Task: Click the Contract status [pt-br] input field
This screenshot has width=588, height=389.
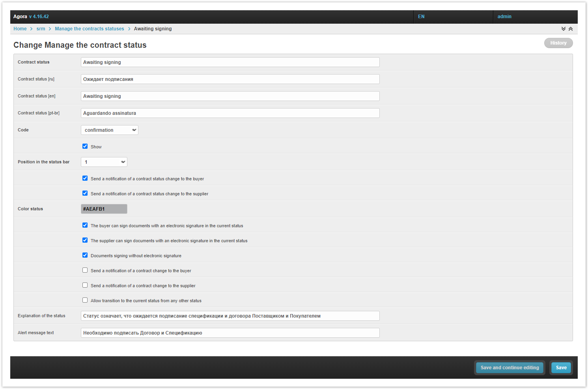Action: click(x=230, y=113)
